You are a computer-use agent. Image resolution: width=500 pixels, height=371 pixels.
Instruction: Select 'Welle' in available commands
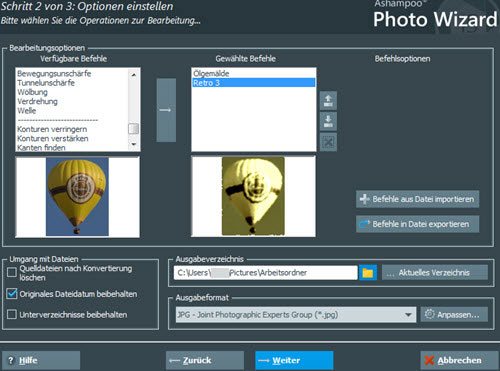pyautogui.click(x=27, y=111)
